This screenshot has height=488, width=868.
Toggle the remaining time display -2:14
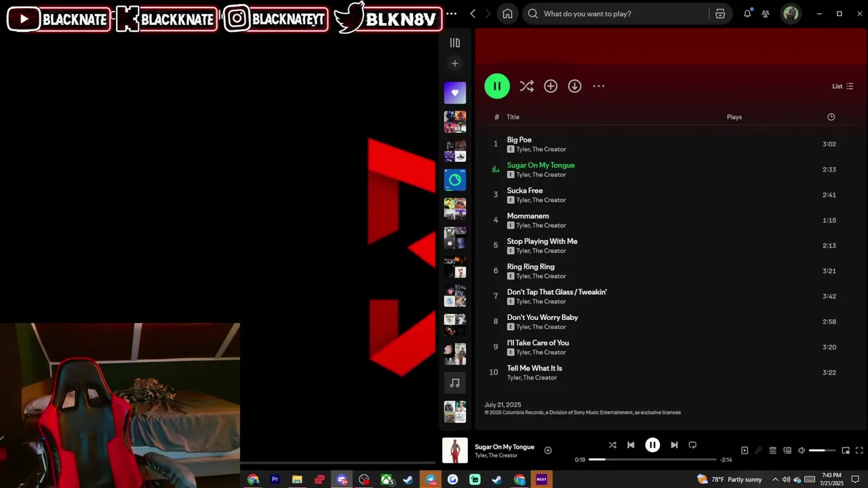point(726,460)
